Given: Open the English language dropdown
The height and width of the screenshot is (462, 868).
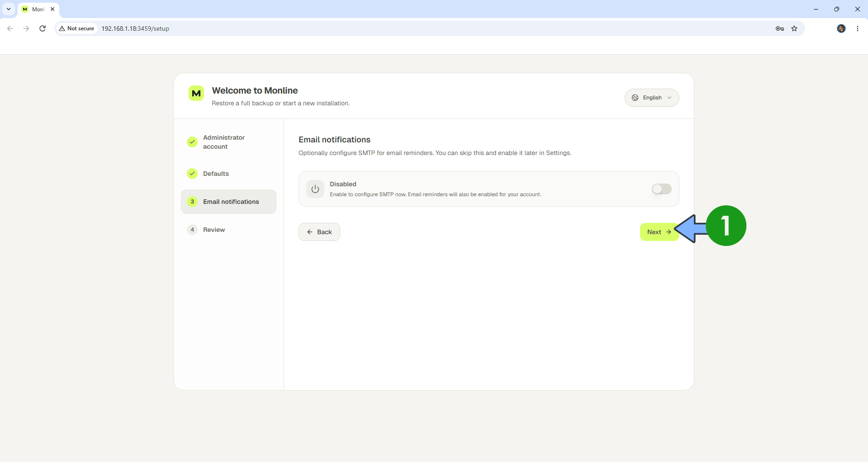Looking at the screenshot, I should click(652, 98).
